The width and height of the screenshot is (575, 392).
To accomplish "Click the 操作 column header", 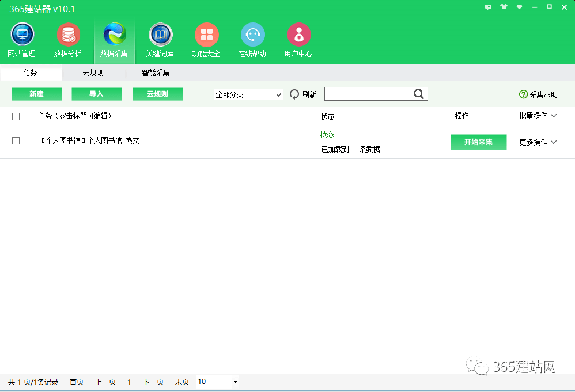I will click(x=461, y=116).
